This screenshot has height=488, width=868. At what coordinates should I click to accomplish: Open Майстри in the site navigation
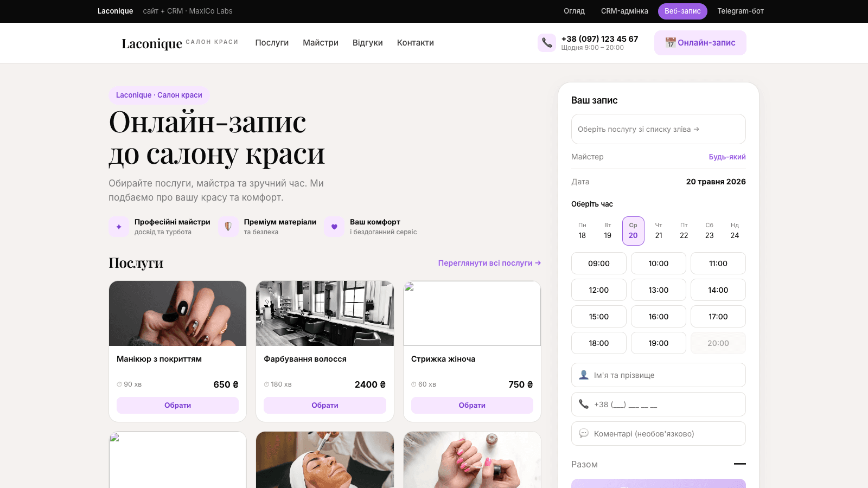click(x=321, y=43)
